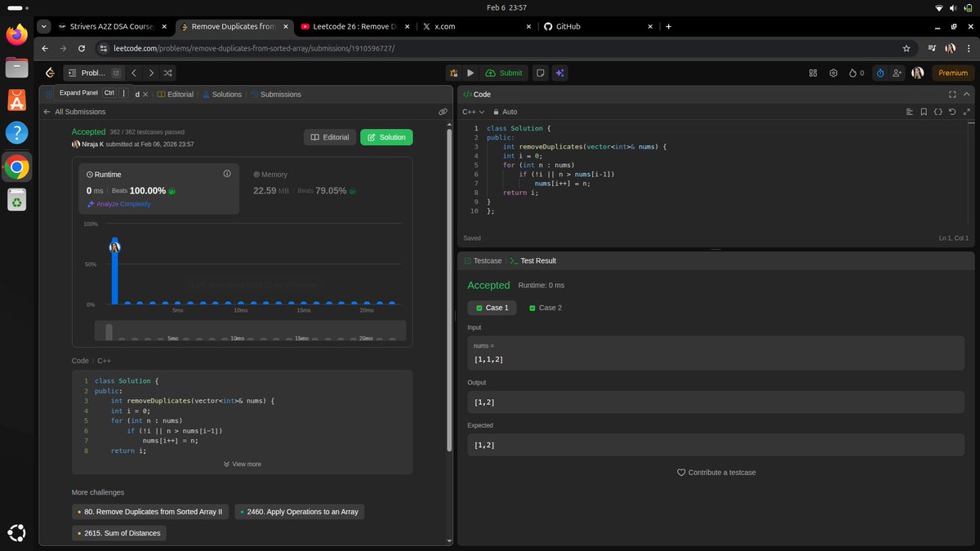Go to the next problem arrow
Image resolution: width=980 pixels, height=551 pixels.
[x=151, y=73]
